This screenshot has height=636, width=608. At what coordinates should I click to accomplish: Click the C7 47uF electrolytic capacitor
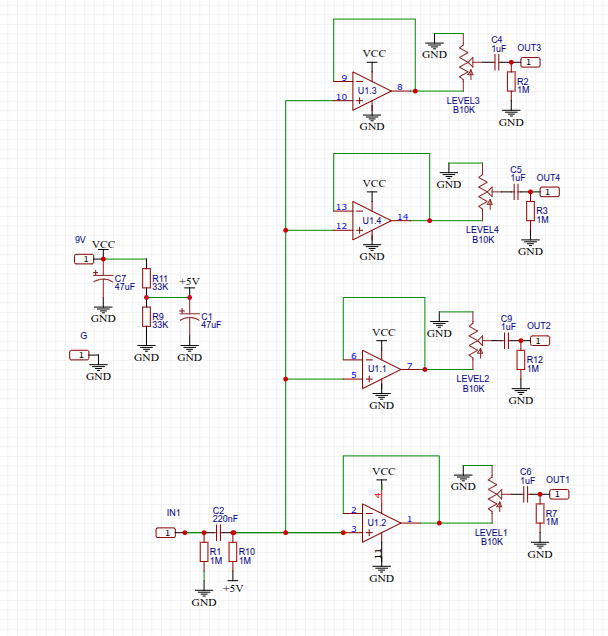coord(100,281)
